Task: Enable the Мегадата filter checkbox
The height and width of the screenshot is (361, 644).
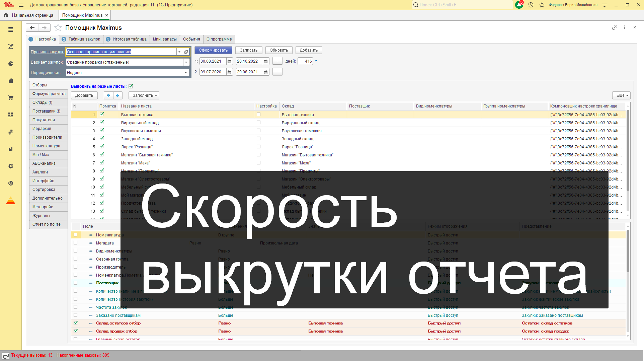Action: point(76,242)
